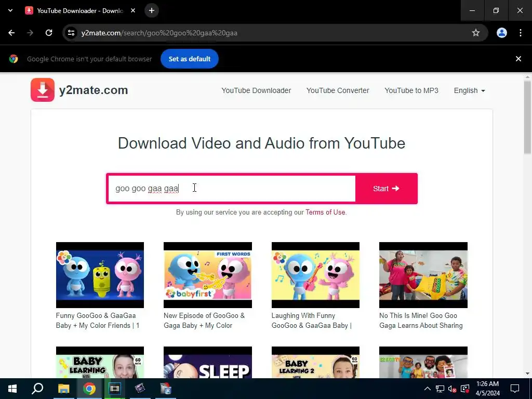Click the network status tray icon
This screenshot has width=532, height=399.
pos(440,389)
